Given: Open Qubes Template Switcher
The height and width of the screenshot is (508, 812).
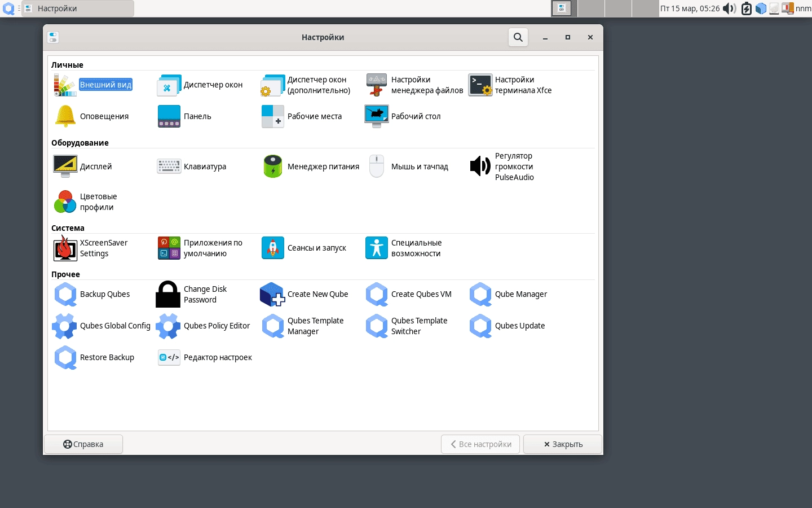Looking at the screenshot, I should click(406, 326).
